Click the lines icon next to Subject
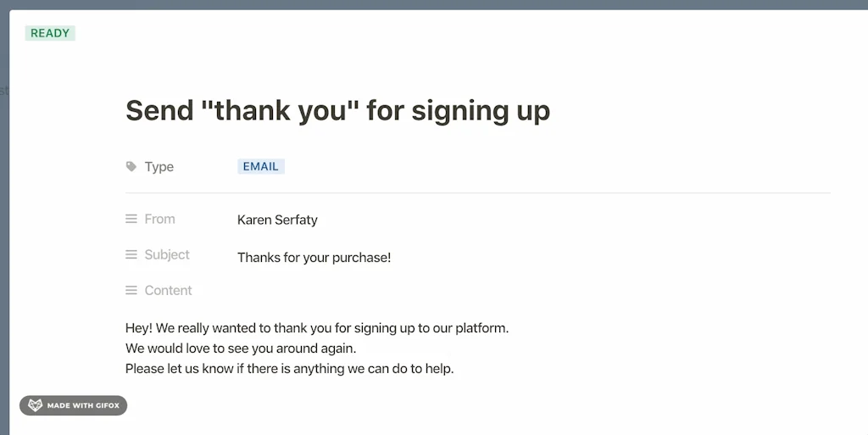Viewport: 868px width, 435px height. pos(131,254)
